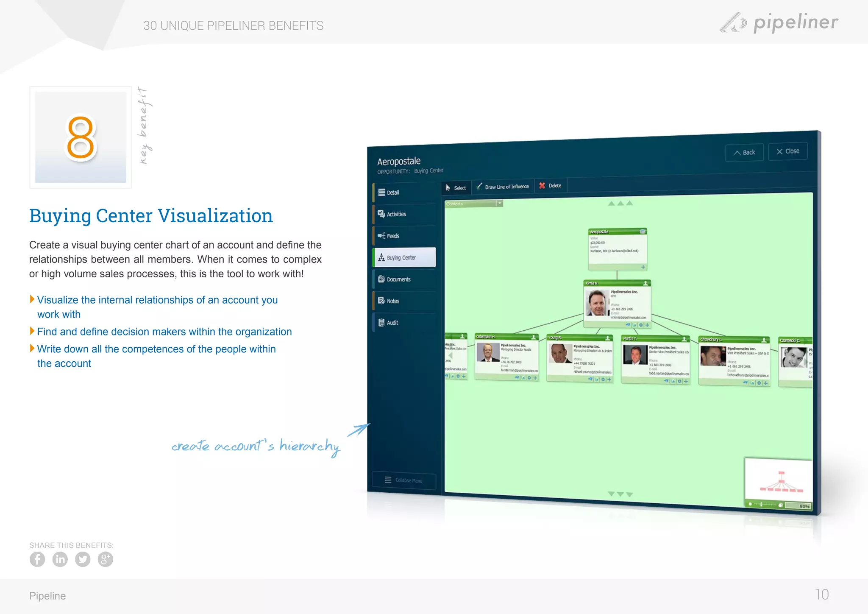Screen dimensions: 868x614
Task: Share benefits on LinkedIn icon
Action: click(60, 559)
